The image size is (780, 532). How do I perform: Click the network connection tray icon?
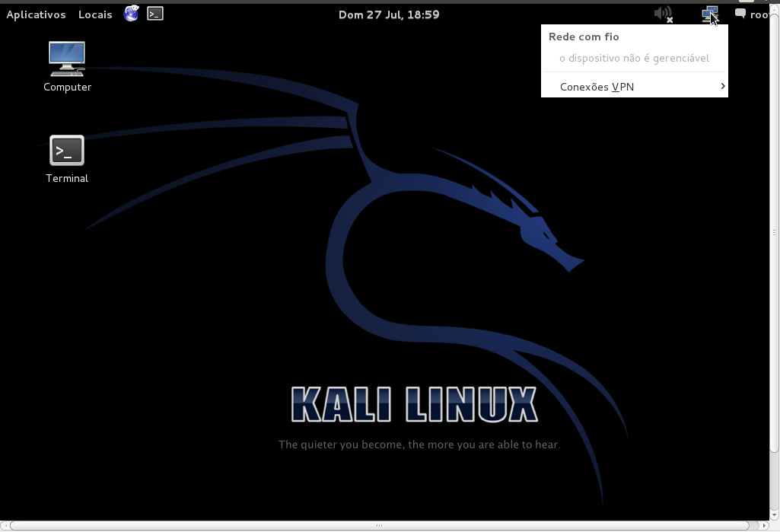(709, 14)
